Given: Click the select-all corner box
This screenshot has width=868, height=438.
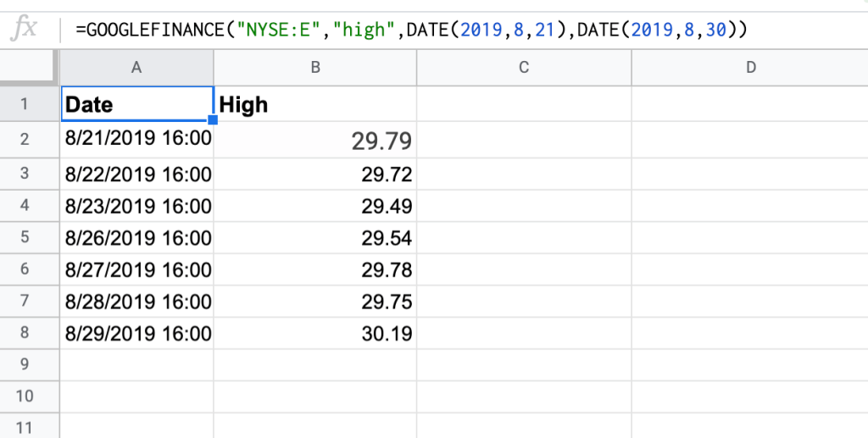Looking at the screenshot, I should point(29,67).
